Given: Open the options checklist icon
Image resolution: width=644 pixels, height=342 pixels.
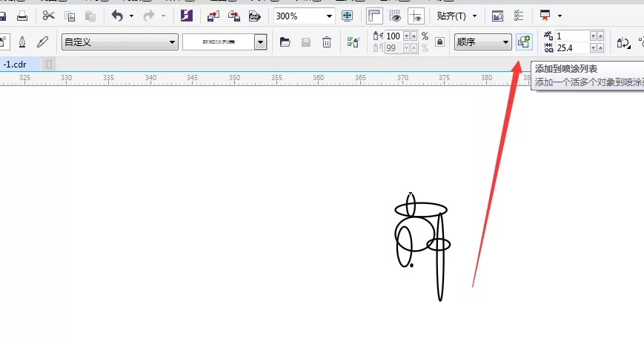Looking at the screenshot, I should point(519,16).
